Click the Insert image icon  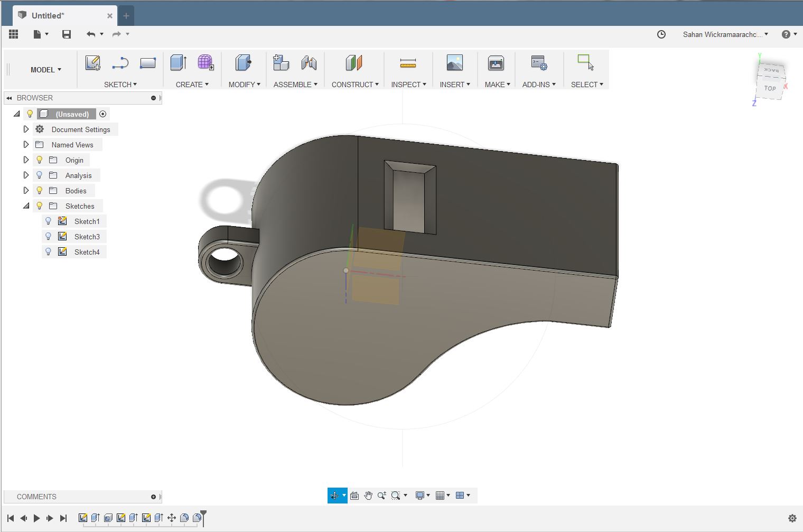[x=454, y=63]
